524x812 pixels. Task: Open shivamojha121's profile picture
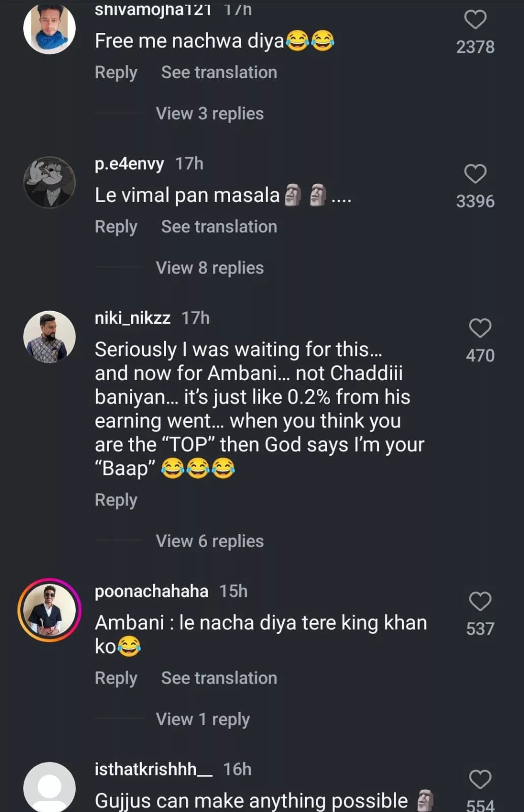(x=49, y=28)
